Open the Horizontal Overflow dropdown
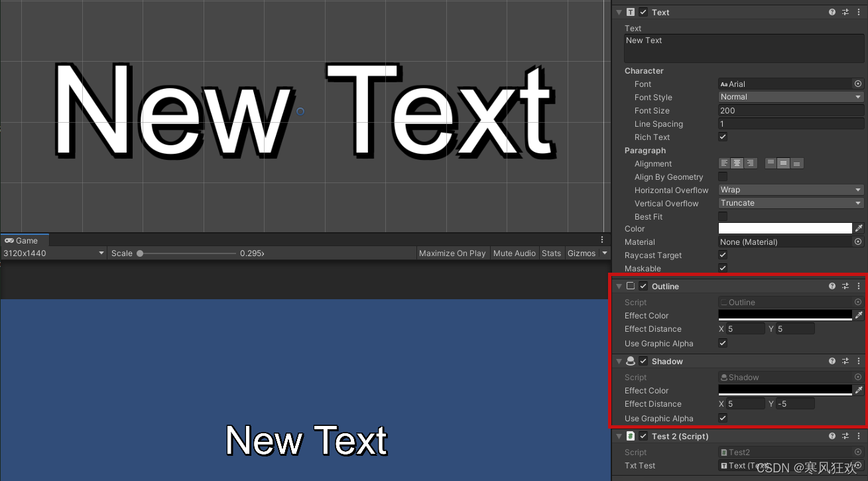The image size is (868, 481). (791, 190)
